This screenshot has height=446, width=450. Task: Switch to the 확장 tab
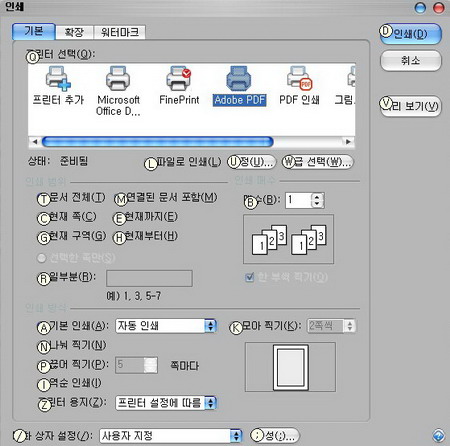click(x=74, y=32)
